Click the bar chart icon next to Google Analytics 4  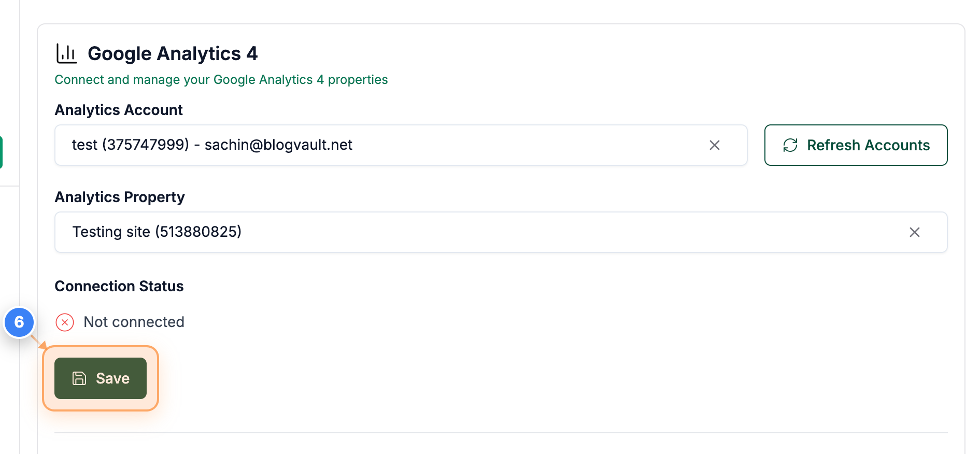coord(66,52)
